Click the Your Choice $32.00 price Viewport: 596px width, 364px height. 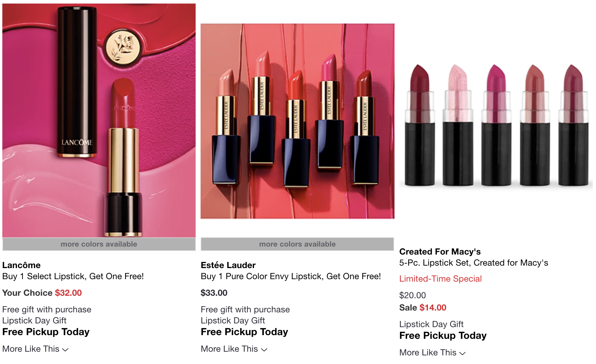[x=42, y=293]
